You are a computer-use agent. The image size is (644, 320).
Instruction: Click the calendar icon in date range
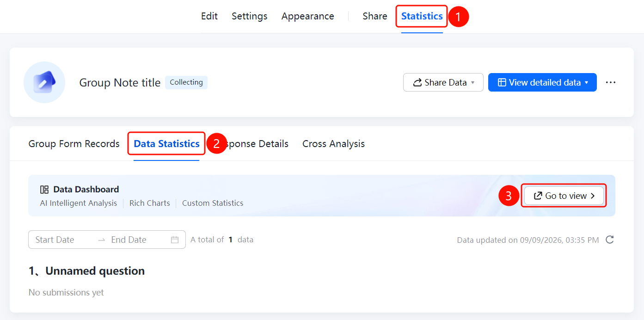[x=175, y=240]
